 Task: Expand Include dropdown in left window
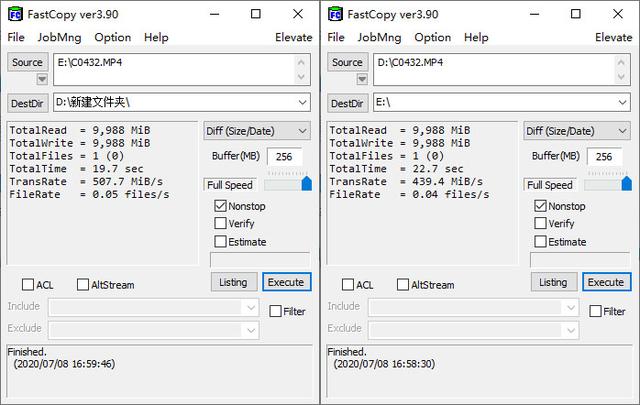pos(251,307)
